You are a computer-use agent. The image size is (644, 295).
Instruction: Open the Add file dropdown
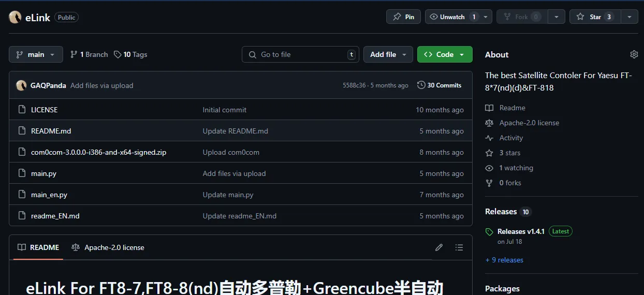[x=388, y=54]
